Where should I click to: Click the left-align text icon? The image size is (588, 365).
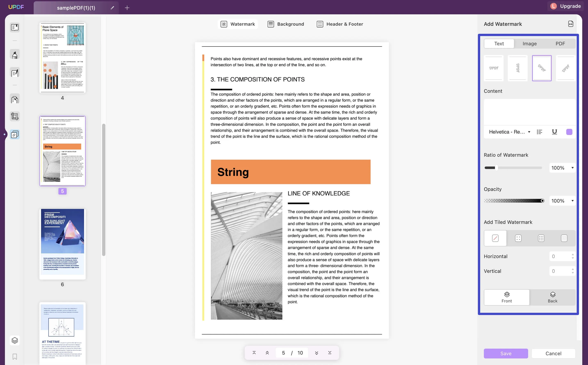pyautogui.click(x=540, y=132)
